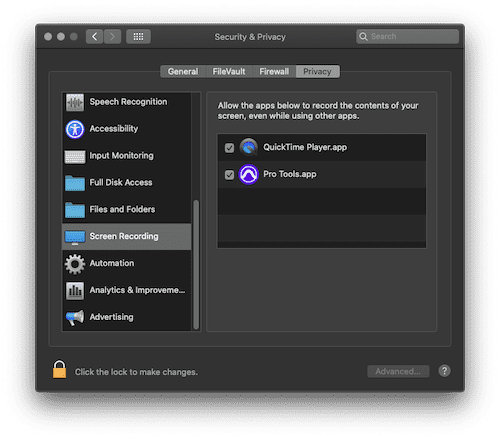Switch to the Firewall tab

coord(274,72)
